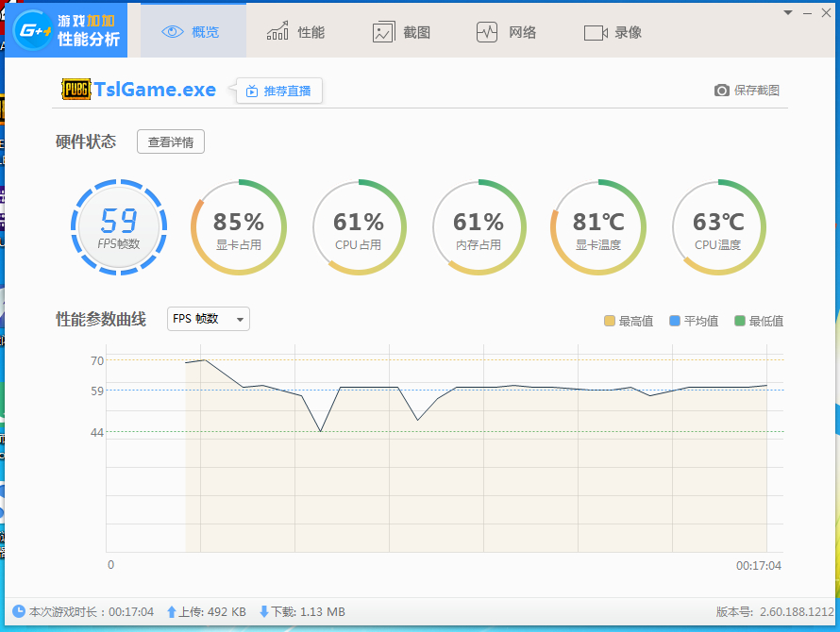This screenshot has width=840, height=632.
Task: Click the 本次游戏时长 session duration text
Action: [92, 611]
